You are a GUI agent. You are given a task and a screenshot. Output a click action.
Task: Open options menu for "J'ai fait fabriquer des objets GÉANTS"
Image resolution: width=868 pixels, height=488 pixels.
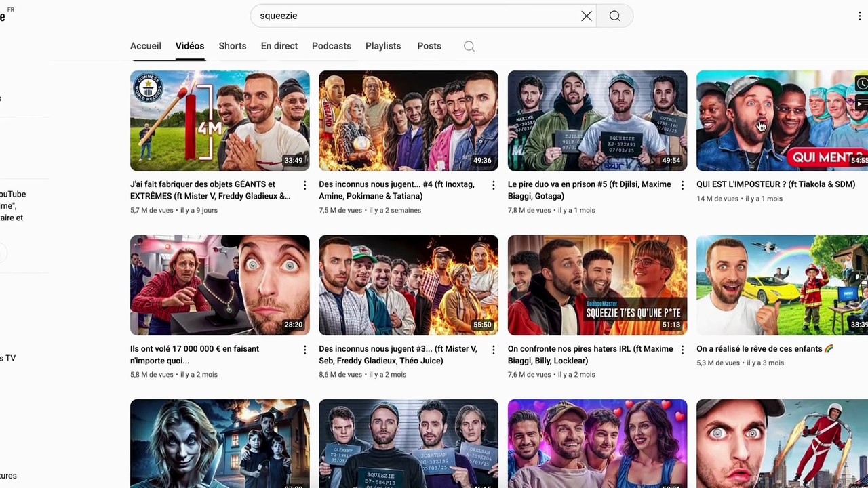click(304, 185)
